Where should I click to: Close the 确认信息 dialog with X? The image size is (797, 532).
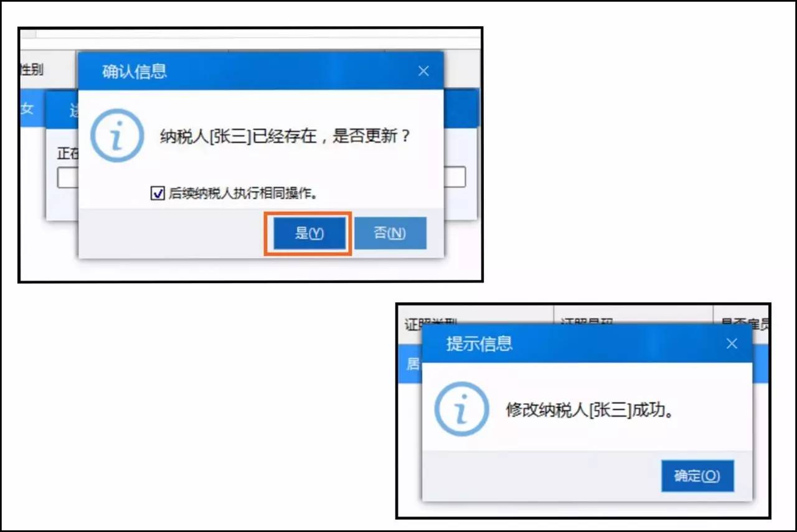pyautogui.click(x=423, y=71)
